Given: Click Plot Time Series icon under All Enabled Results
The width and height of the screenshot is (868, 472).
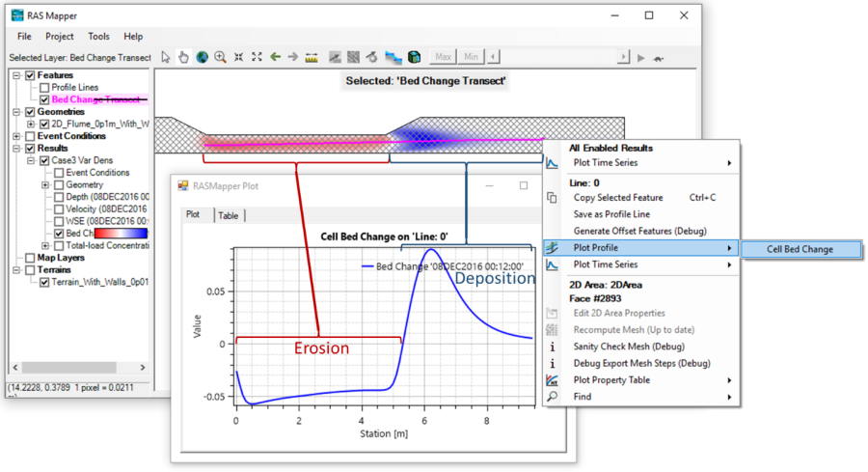Looking at the screenshot, I should pos(552,163).
